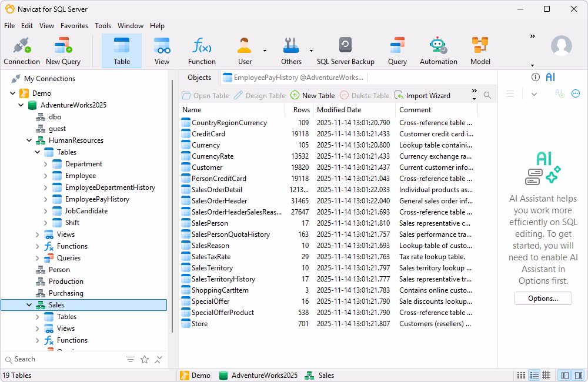Click Delete Table button

[x=365, y=95]
